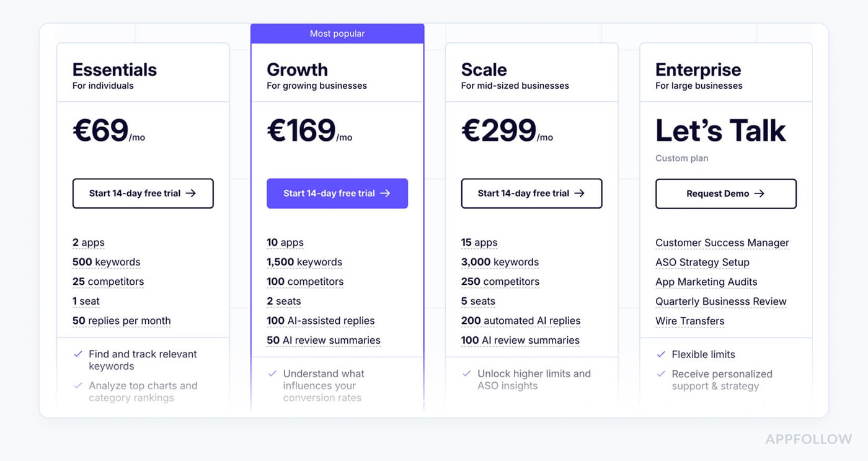The height and width of the screenshot is (461, 868).
Task: Click 200 automated AI replies in Scale
Action: [521, 321]
